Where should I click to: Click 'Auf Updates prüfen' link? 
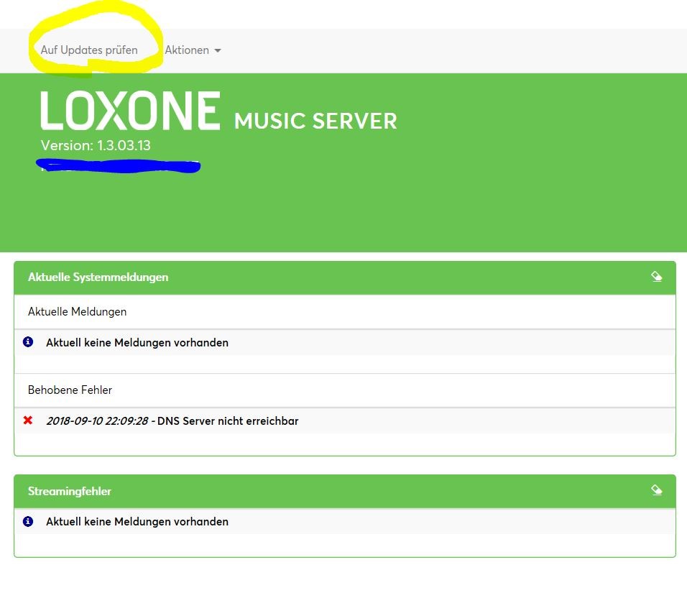coord(89,50)
